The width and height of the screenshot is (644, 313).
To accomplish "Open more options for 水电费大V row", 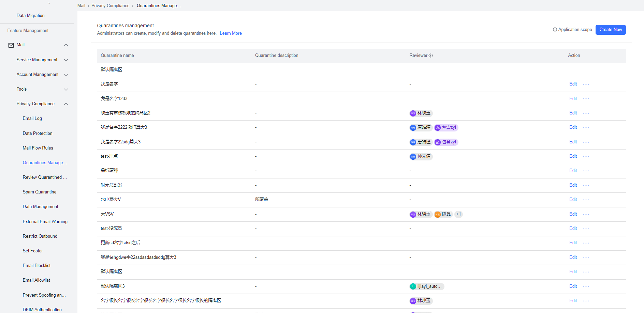I will 586,200.
